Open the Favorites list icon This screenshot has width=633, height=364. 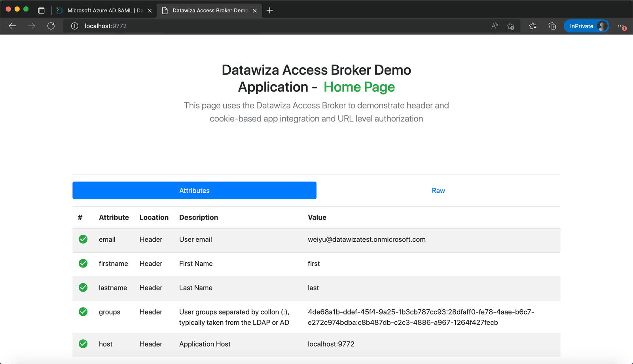[533, 26]
